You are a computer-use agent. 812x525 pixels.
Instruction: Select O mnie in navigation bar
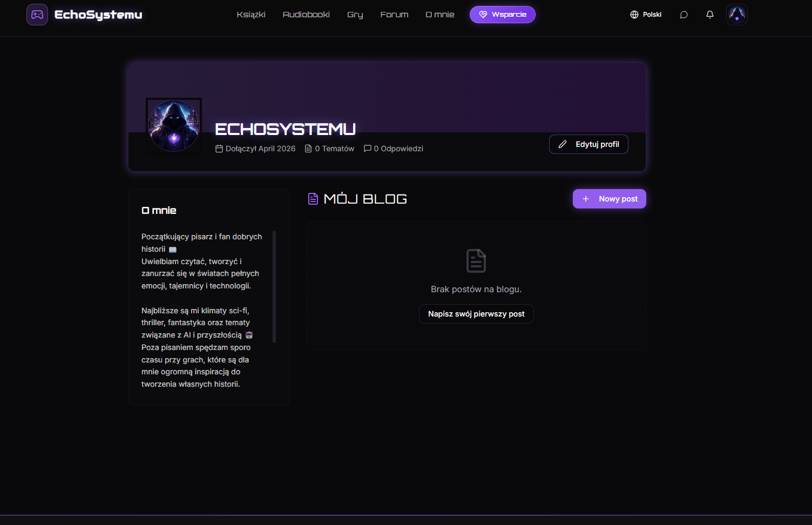[x=440, y=15]
